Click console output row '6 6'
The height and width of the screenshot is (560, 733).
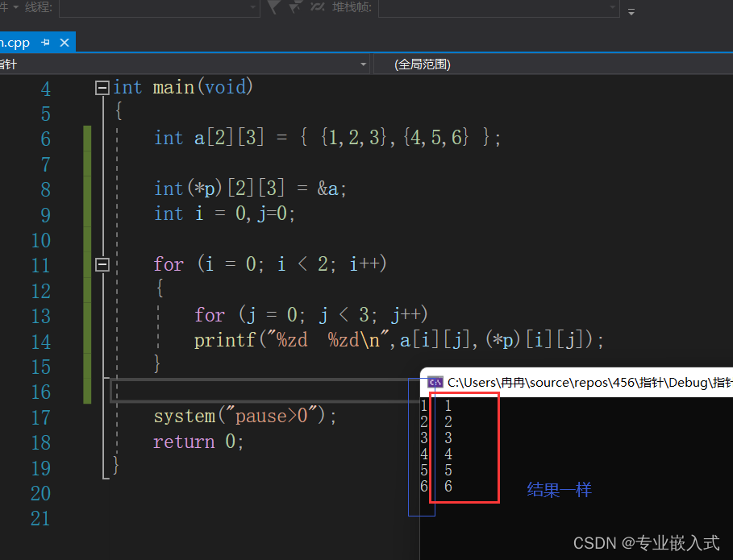[x=435, y=486]
